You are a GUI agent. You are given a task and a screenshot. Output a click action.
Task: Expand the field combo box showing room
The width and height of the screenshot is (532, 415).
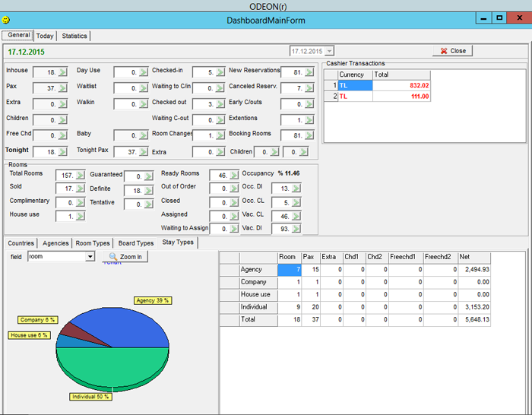pos(90,257)
